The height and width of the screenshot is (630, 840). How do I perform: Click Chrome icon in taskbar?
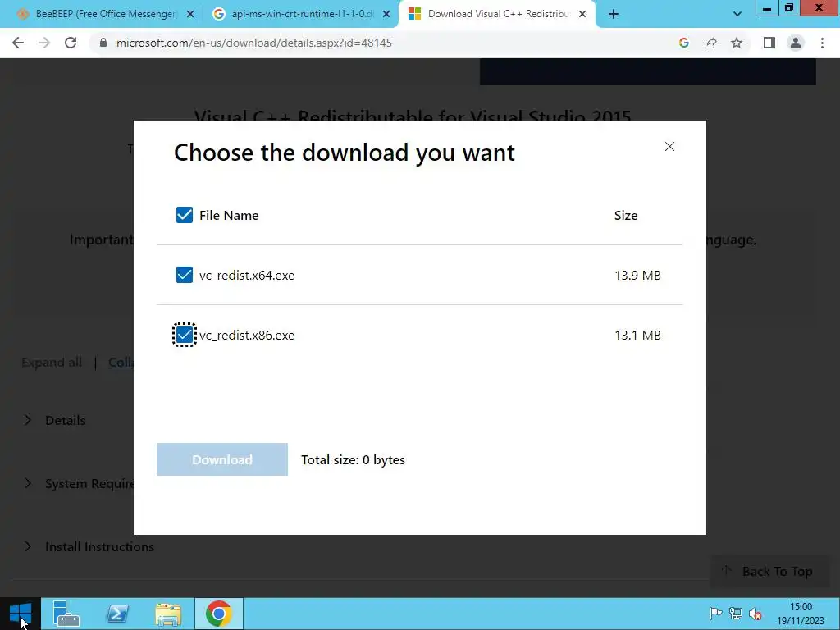pyautogui.click(x=218, y=614)
